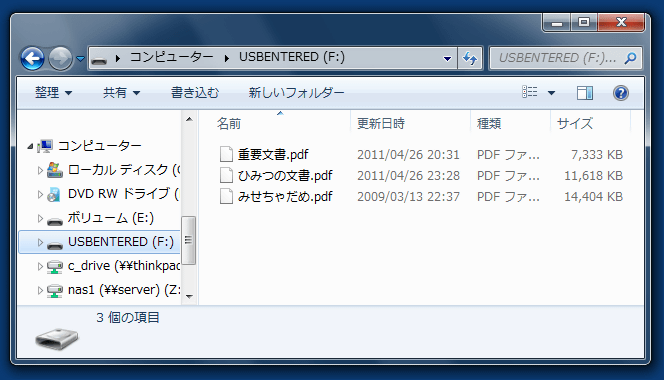Screen dimensions: 664x380
Task: Click the greyed Forward arrow button
Action: [60, 58]
